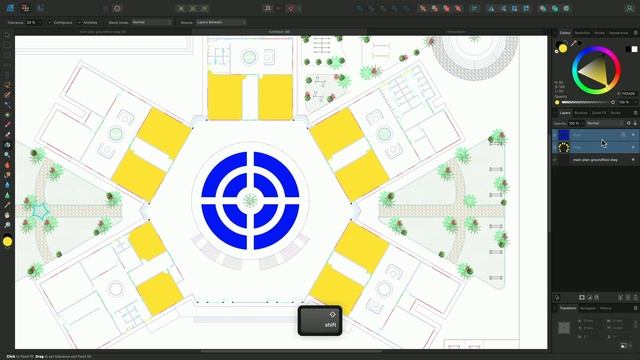This screenshot has width=640, height=360.
Task: Expand the main-plan-groundfloor.dwg layer
Action: click(555, 160)
